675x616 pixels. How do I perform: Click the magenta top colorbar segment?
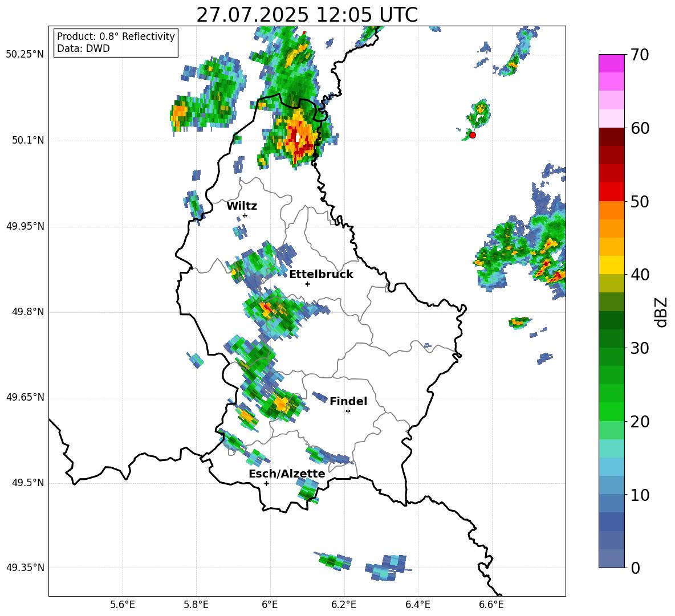pos(611,63)
